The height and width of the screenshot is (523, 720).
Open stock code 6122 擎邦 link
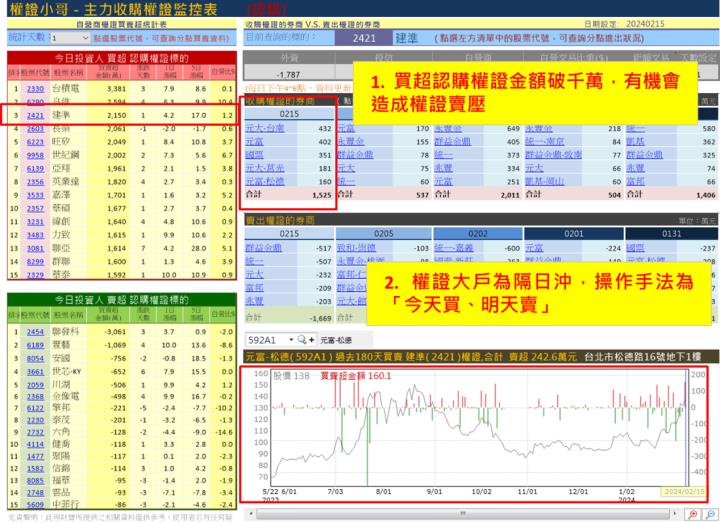[x=35, y=408]
